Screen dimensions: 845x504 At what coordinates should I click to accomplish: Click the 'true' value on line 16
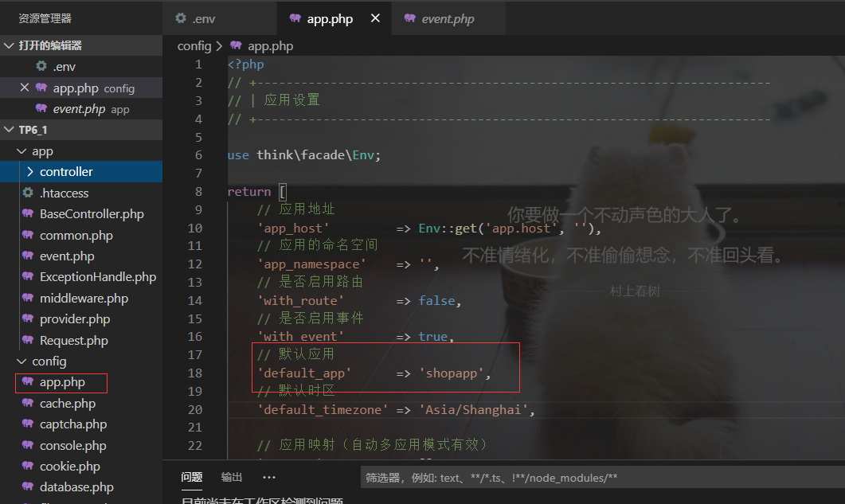point(433,336)
